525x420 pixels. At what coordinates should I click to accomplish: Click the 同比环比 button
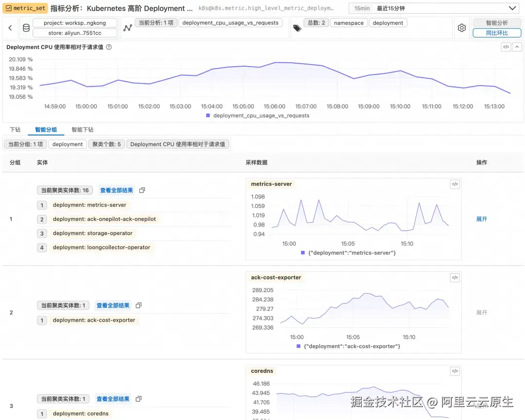(497, 33)
